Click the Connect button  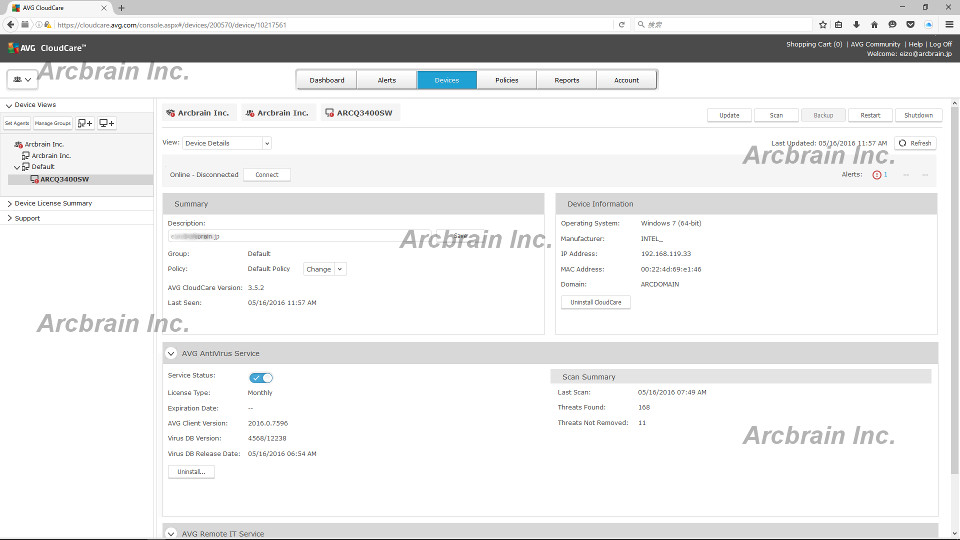coord(267,174)
